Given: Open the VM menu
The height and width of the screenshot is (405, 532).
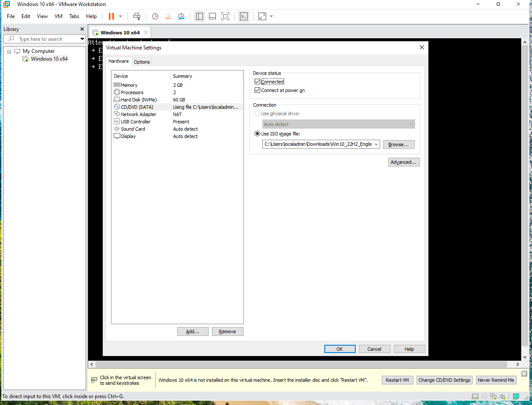Looking at the screenshot, I should coord(58,16).
